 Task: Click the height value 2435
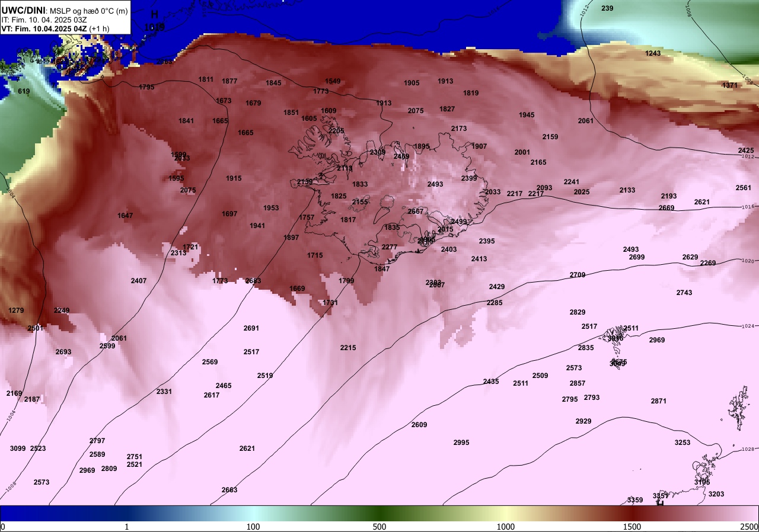click(491, 382)
